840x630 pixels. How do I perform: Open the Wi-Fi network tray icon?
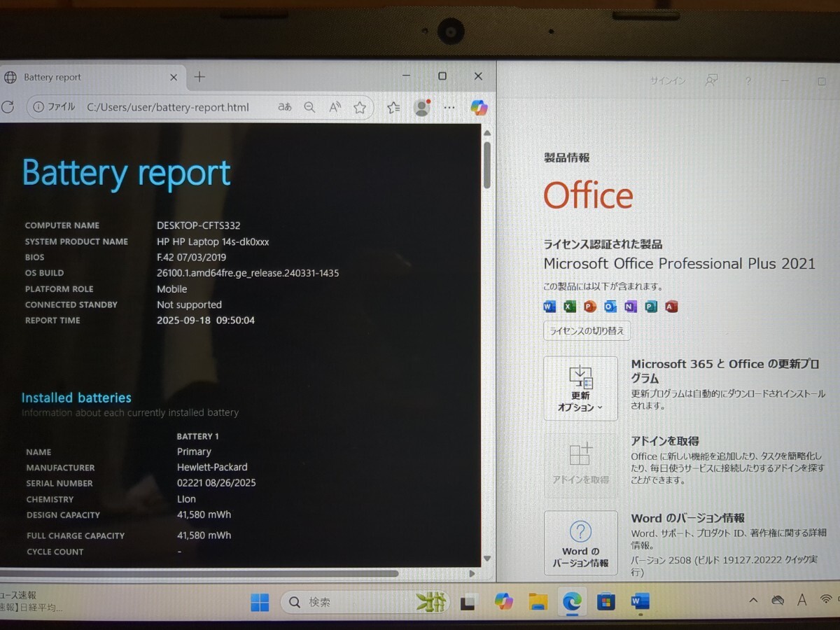(827, 600)
